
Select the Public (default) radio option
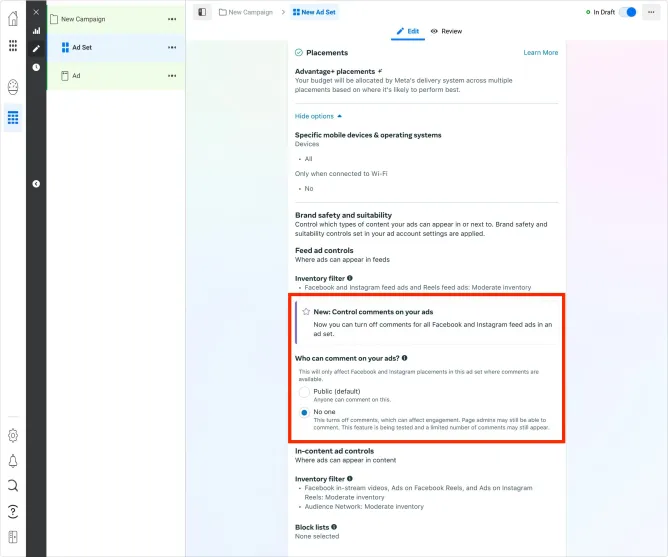click(304, 392)
